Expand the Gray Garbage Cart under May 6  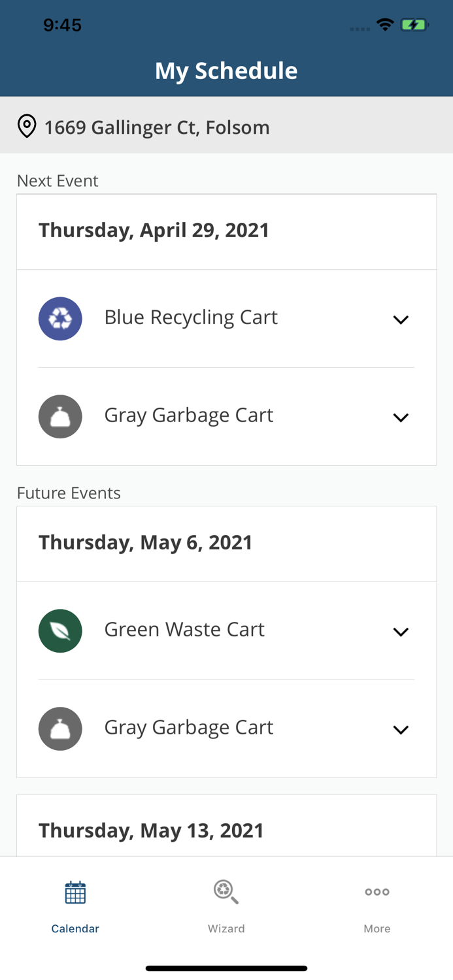[x=401, y=728]
